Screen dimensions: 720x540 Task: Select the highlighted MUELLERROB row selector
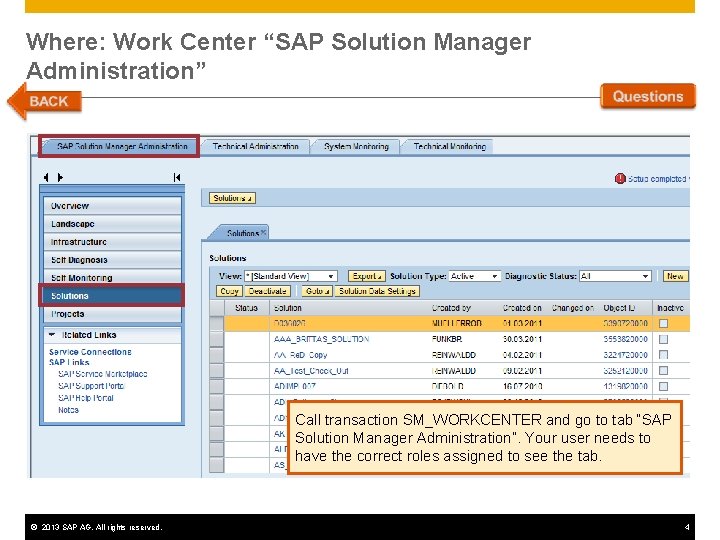click(x=216, y=323)
